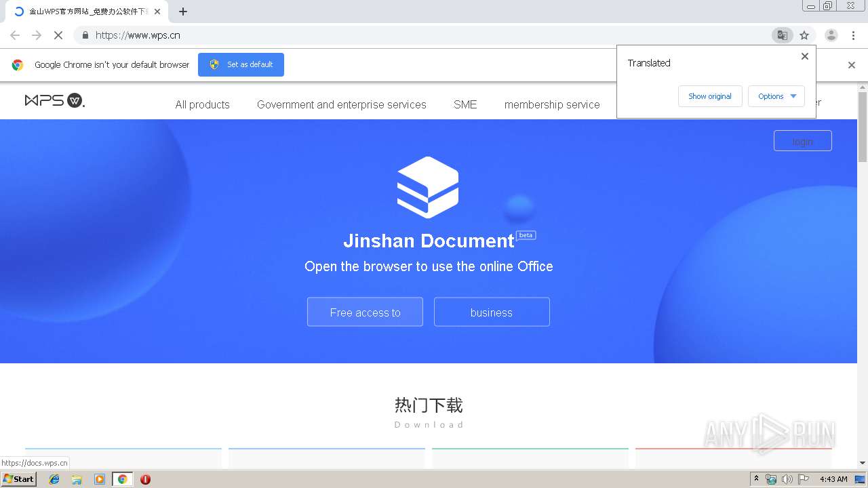Click the vertical page scrollbar thumb
Screen dimensions: 868x488
click(x=863, y=127)
